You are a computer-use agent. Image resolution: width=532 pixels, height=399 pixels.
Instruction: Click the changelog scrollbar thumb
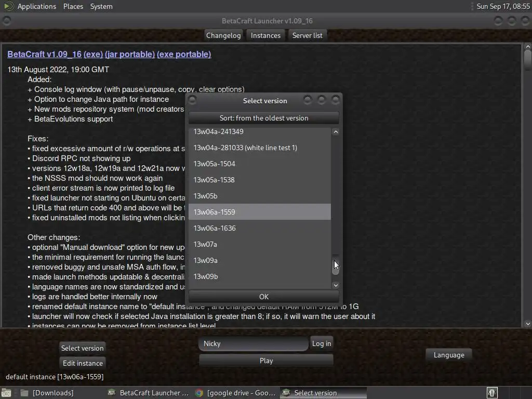coord(528,60)
